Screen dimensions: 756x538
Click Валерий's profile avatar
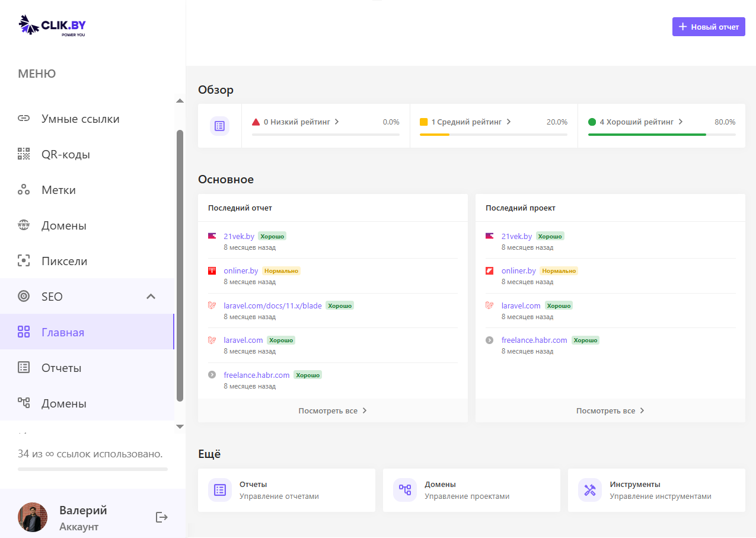(x=33, y=517)
